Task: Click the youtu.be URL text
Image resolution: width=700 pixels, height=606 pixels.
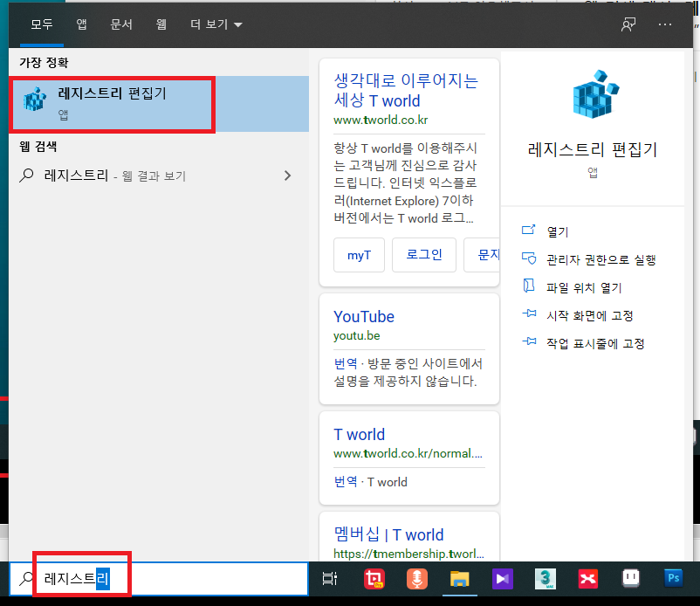Action: (x=357, y=336)
